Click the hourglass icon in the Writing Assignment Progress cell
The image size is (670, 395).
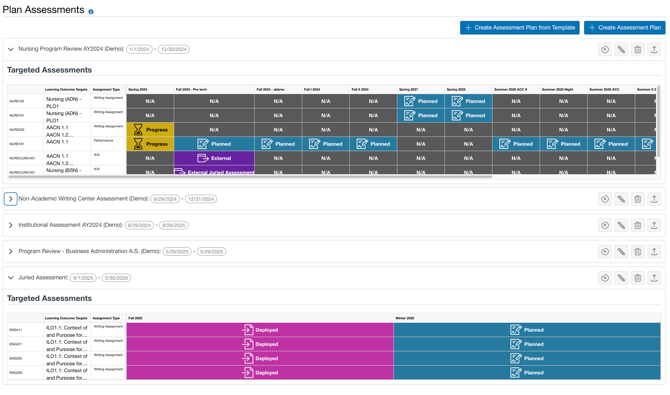(x=138, y=130)
